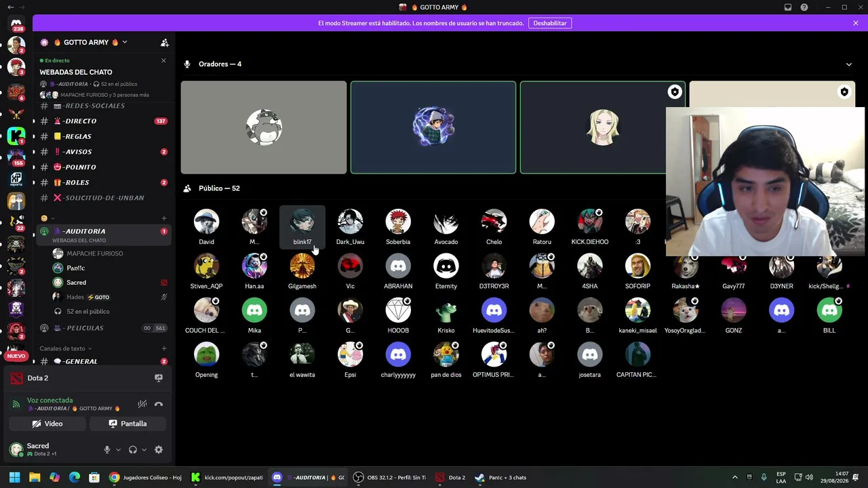Open audience member Eternity's avatar
The image size is (868, 488).
[446, 266]
